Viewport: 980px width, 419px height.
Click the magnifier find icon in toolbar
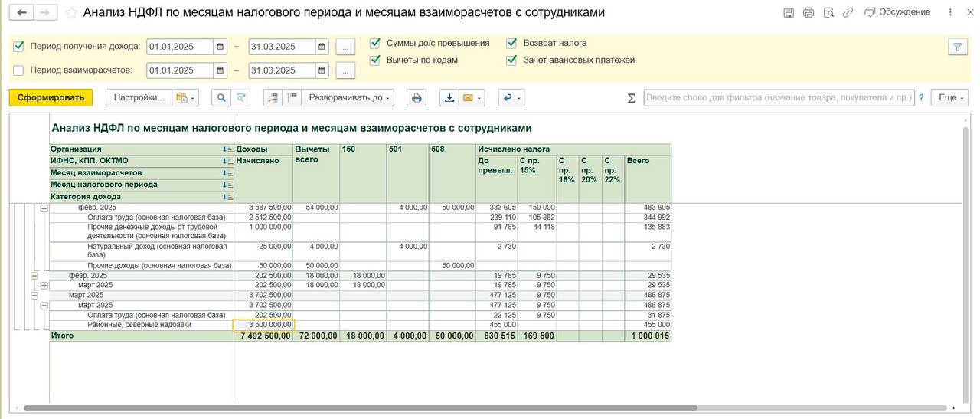coord(220,97)
